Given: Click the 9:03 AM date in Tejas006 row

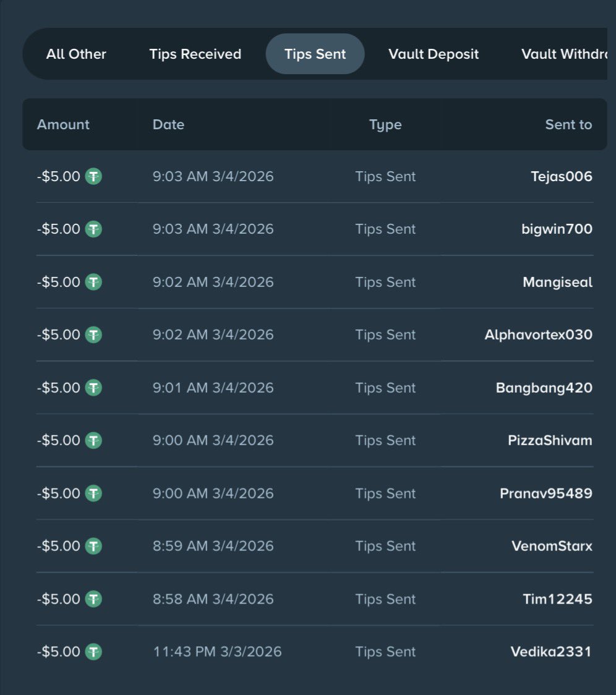Looking at the screenshot, I should 213,176.
